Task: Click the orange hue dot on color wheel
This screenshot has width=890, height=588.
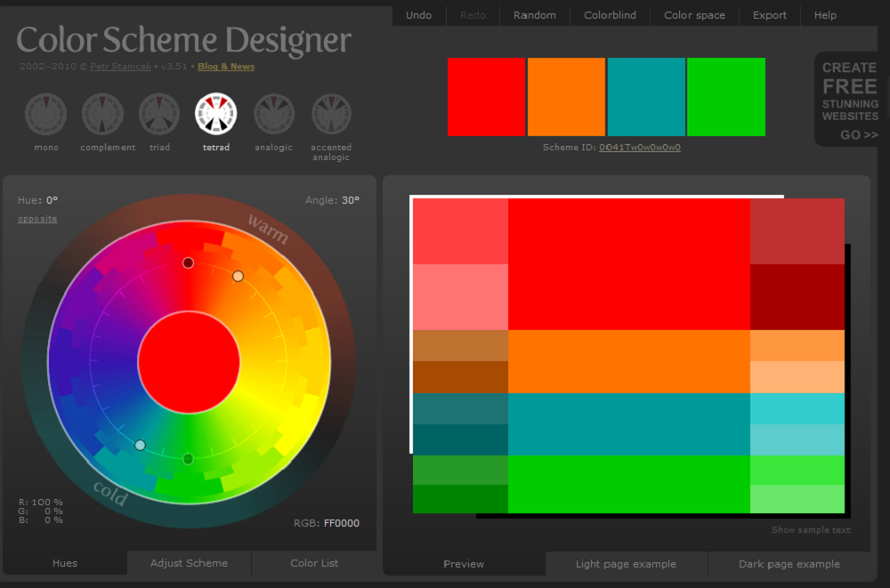Action: (238, 277)
